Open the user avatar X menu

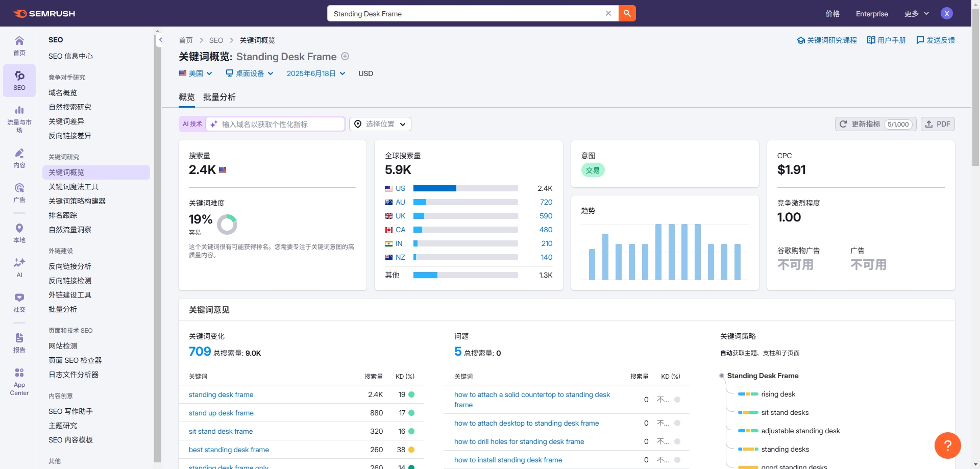pyautogui.click(x=947, y=14)
